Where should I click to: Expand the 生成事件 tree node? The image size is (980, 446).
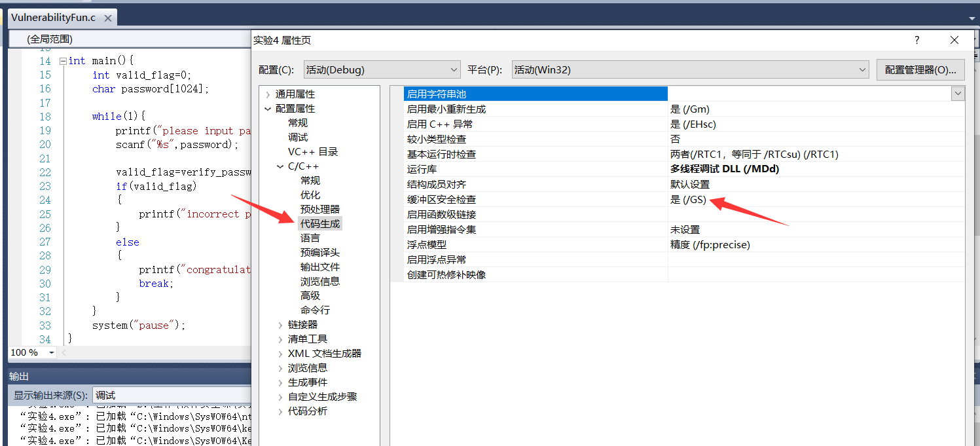pos(281,382)
